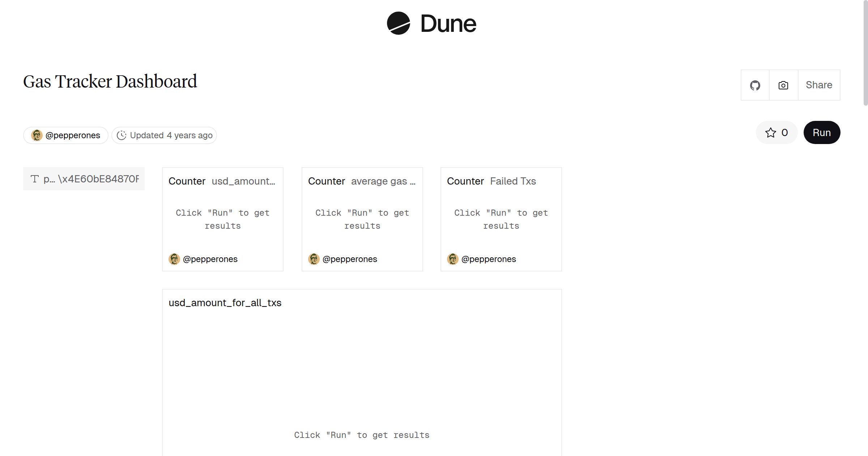The height and width of the screenshot is (456, 868).
Task: Open the Share button
Action: pyautogui.click(x=819, y=85)
